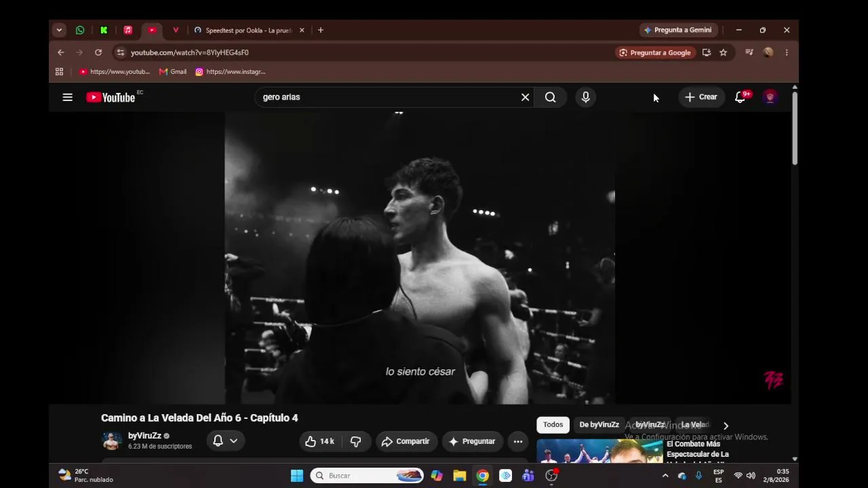
Task: Select the 'De byViruZz' filter chip
Action: (599, 425)
